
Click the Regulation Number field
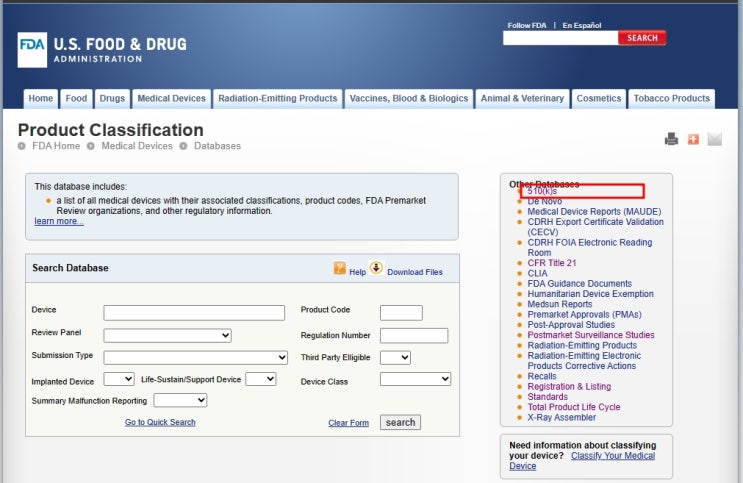(x=414, y=336)
